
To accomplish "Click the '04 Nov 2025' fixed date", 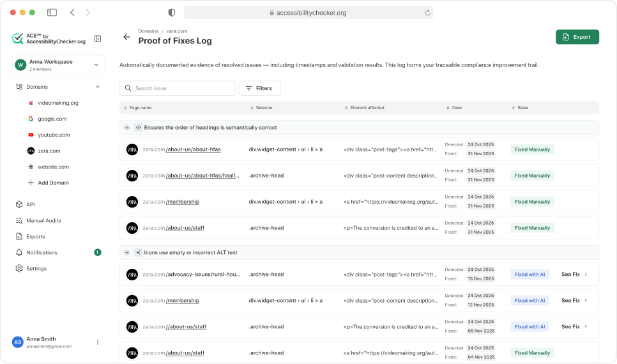I will tap(481, 358).
